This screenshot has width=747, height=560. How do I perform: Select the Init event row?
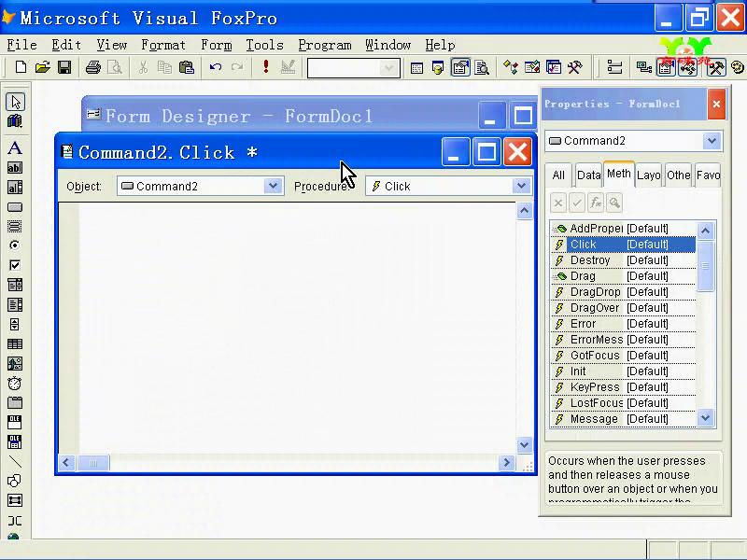tap(623, 371)
